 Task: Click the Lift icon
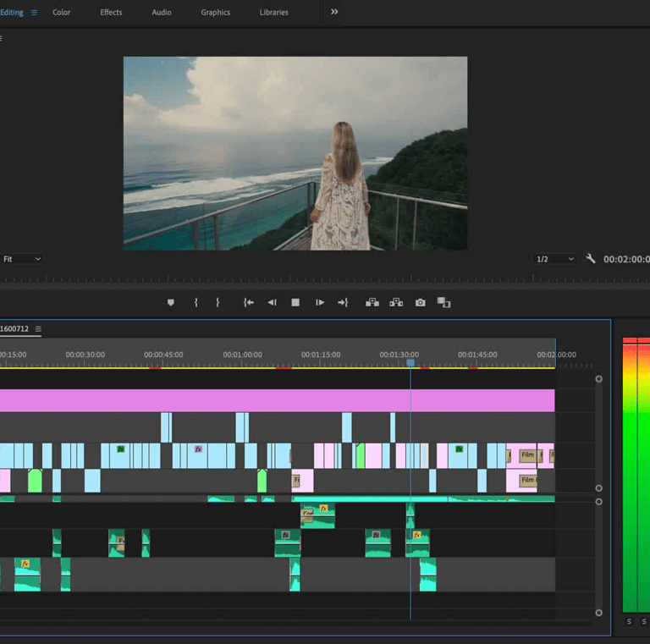[372, 302]
